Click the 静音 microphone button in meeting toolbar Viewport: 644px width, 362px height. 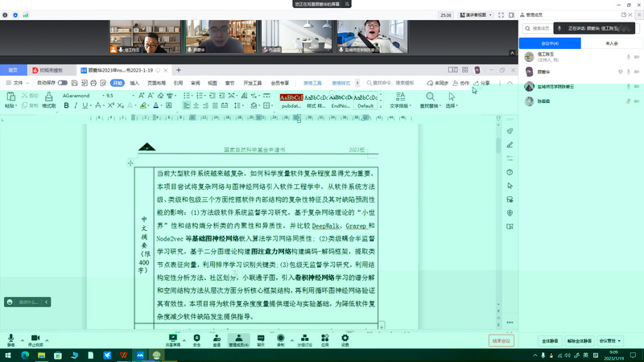coord(11,339)
